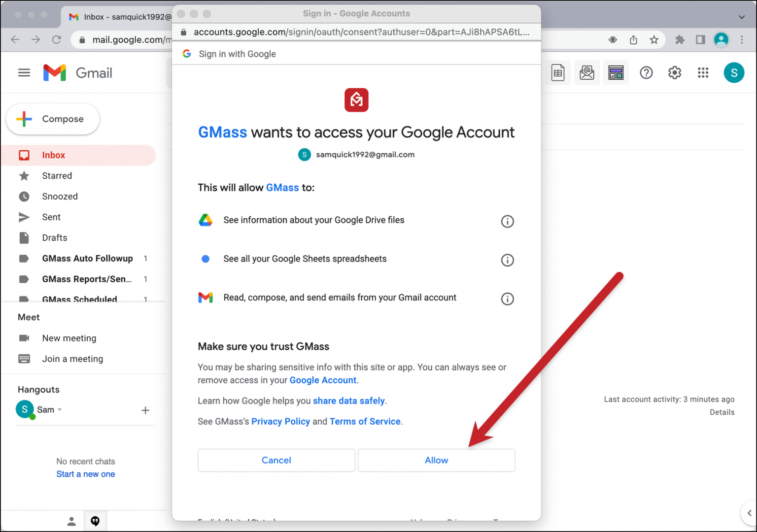Open the GMass spreadsheet connector icon

(x=557, y=72)
